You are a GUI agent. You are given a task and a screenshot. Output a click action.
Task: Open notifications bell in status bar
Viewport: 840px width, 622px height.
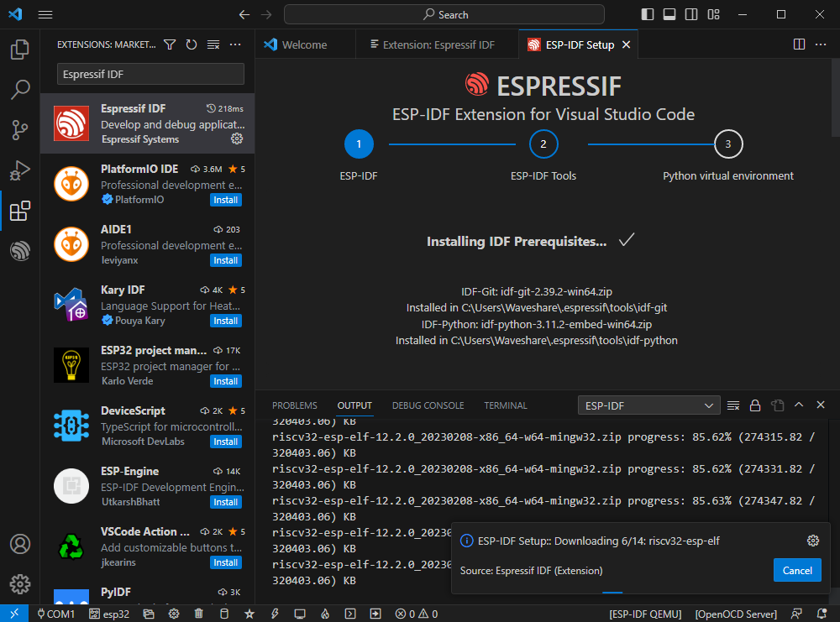pyautogui.click(x=822, y=614)
